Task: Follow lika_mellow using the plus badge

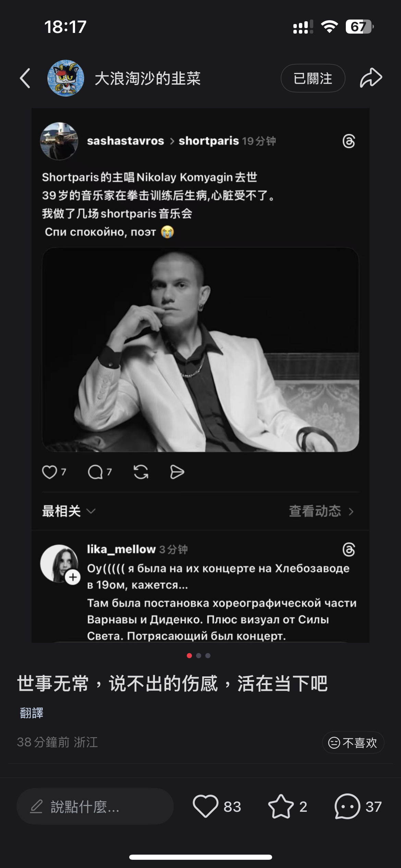Action: tap(73, 577)
